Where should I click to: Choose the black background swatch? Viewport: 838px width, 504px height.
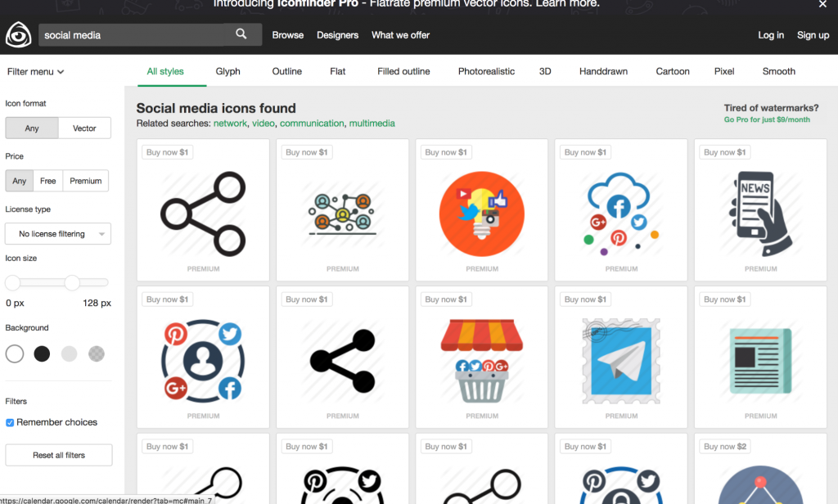tap(42, 353)
